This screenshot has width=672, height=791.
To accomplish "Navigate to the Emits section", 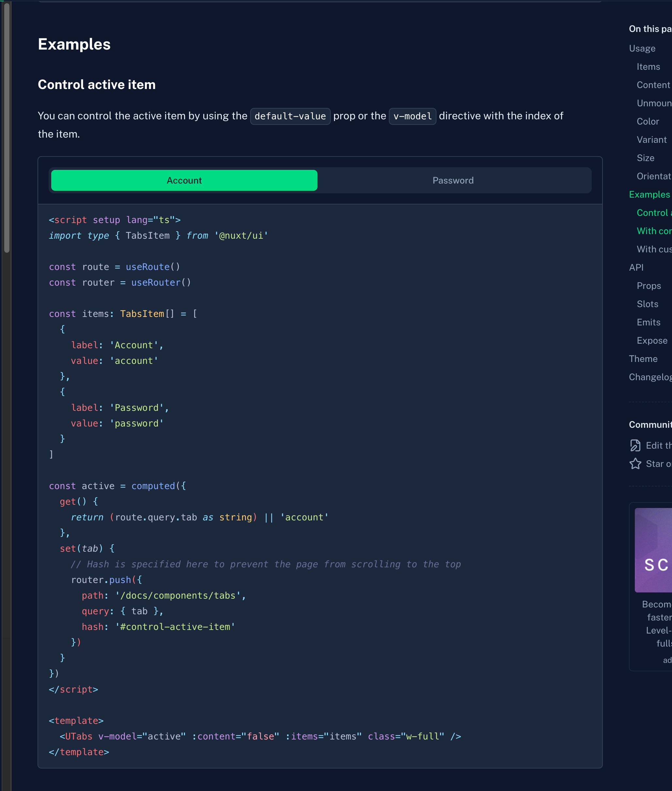I will 649,322.
